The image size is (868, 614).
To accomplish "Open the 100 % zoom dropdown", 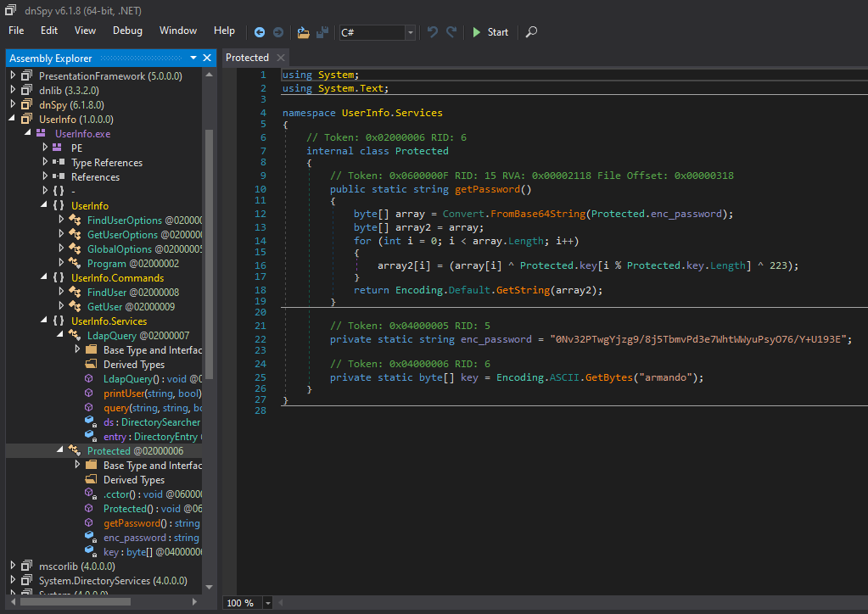I will point(268,603).
